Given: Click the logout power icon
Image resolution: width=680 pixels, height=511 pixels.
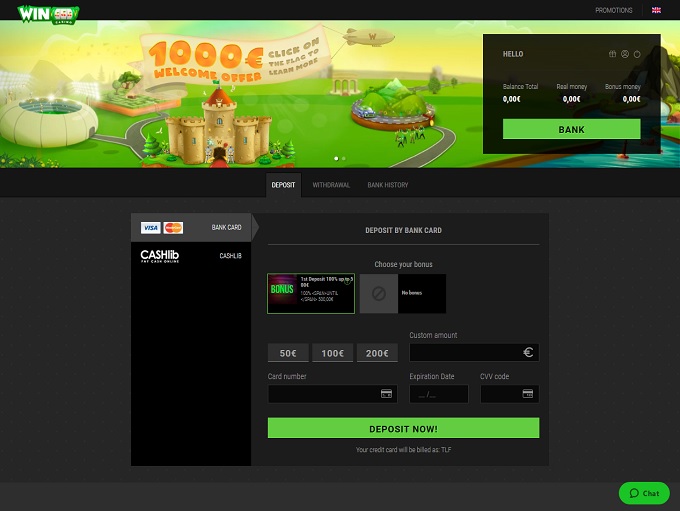Looking at the screenshot, I should 637,54.
